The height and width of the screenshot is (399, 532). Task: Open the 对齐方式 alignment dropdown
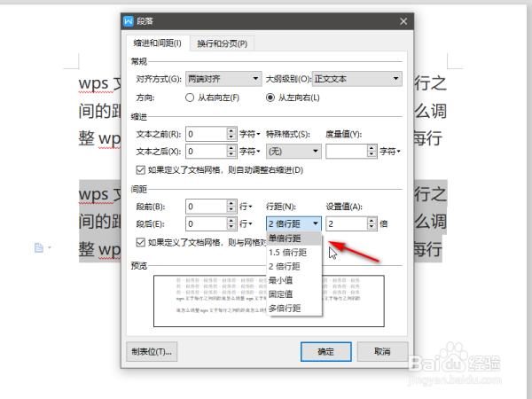(223, 79)
